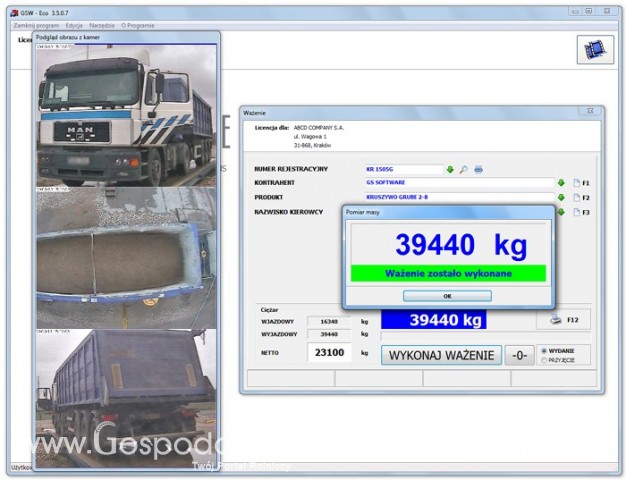Click the camera film icon button
Viewport: 626px width, 480px height.
pos(595,49)
